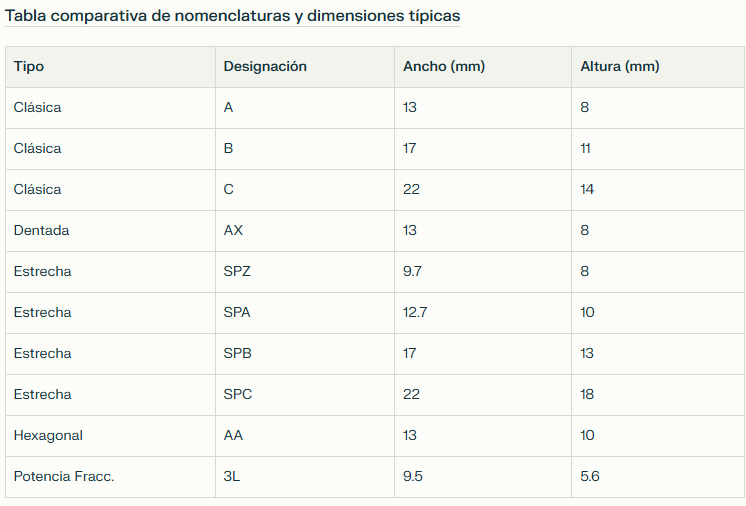Select the Designación column header
Screen dimensions: 746x506
click(x=305, y=67)
